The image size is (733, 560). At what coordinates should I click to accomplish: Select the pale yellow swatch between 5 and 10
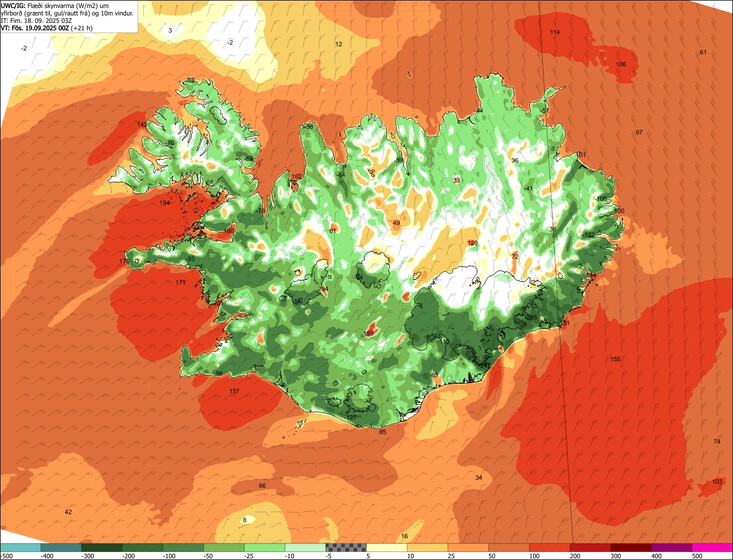point(387,547)
